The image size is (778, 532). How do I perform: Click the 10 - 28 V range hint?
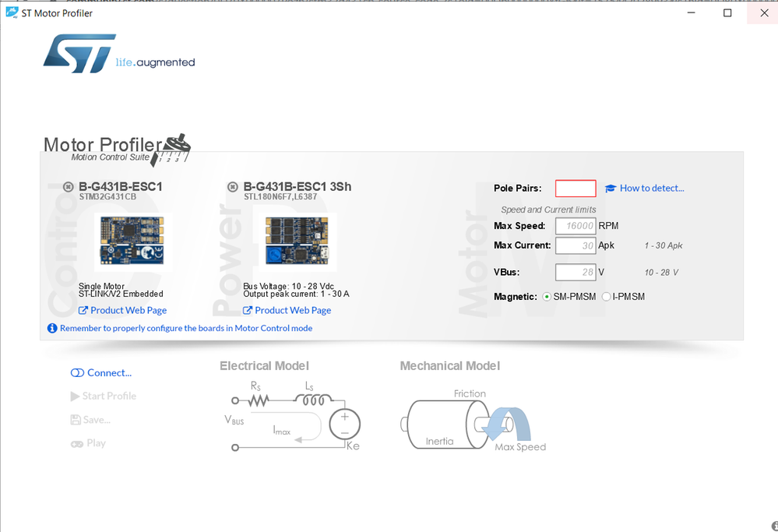click(661, 273)
